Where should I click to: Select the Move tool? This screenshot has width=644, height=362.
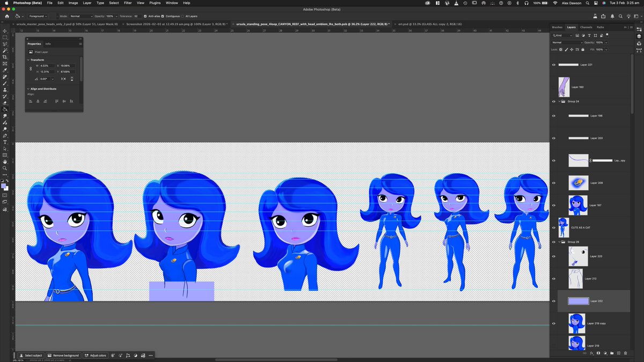(x=4, y=31)
